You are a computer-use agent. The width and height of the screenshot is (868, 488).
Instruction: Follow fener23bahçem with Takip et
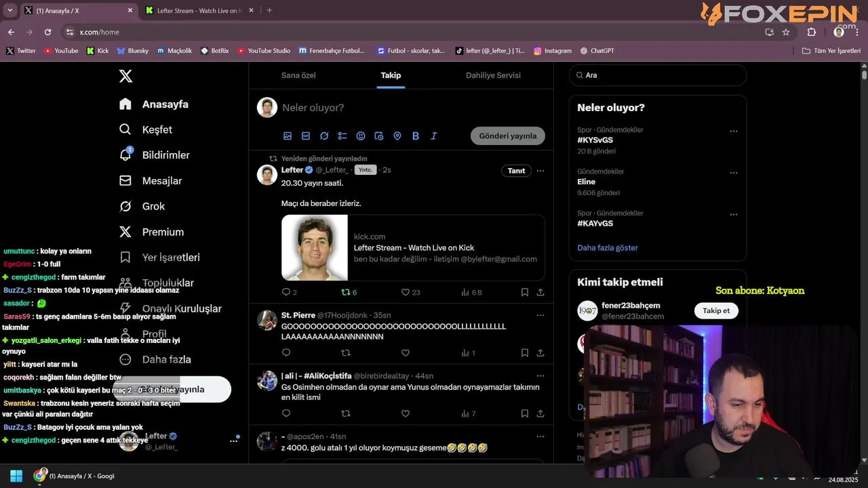click(716, 310)
